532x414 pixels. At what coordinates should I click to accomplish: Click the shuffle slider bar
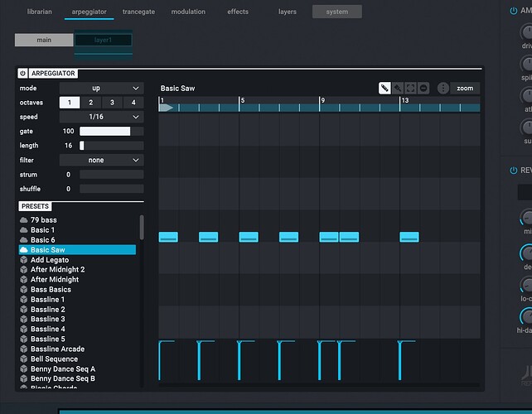(x=111, y=189)
